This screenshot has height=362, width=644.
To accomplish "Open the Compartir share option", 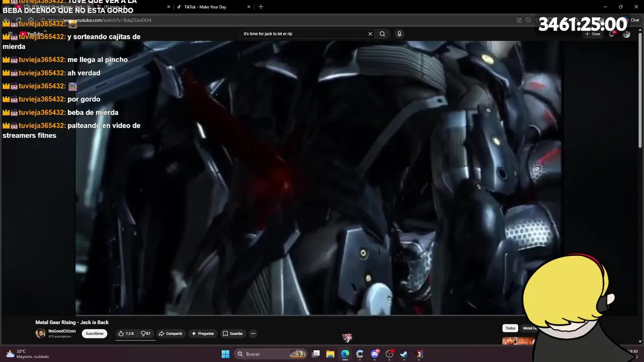I will (x=171, y=333).
